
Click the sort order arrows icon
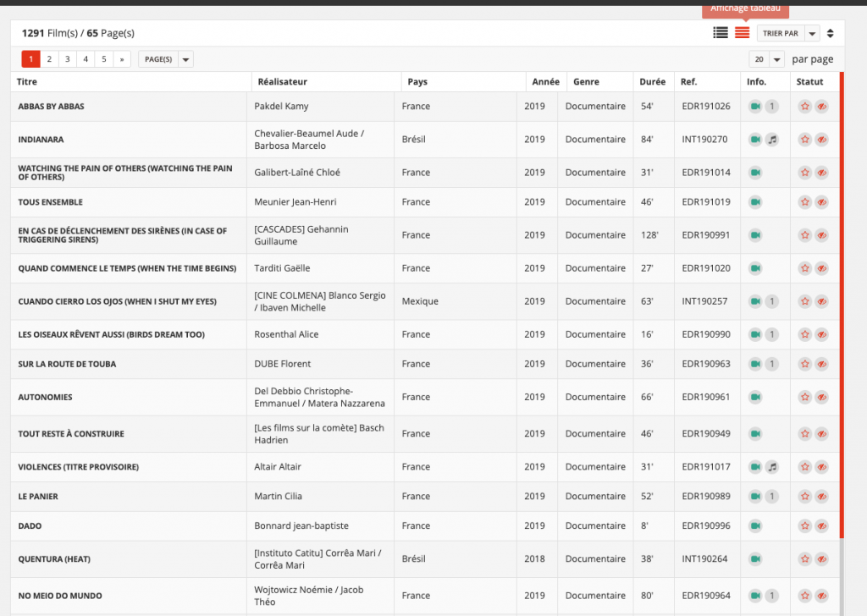pos(831,34)
